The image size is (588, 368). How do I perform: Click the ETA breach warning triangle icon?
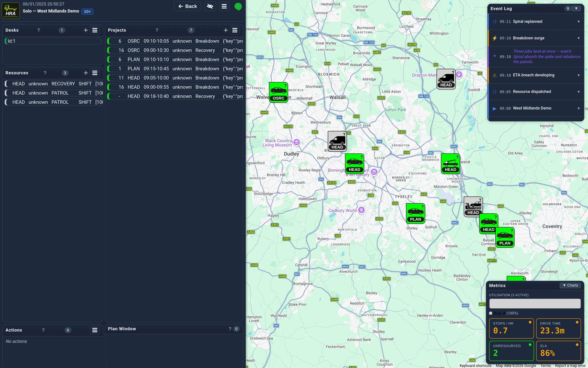pyautogui.click(x=494, y=75)
